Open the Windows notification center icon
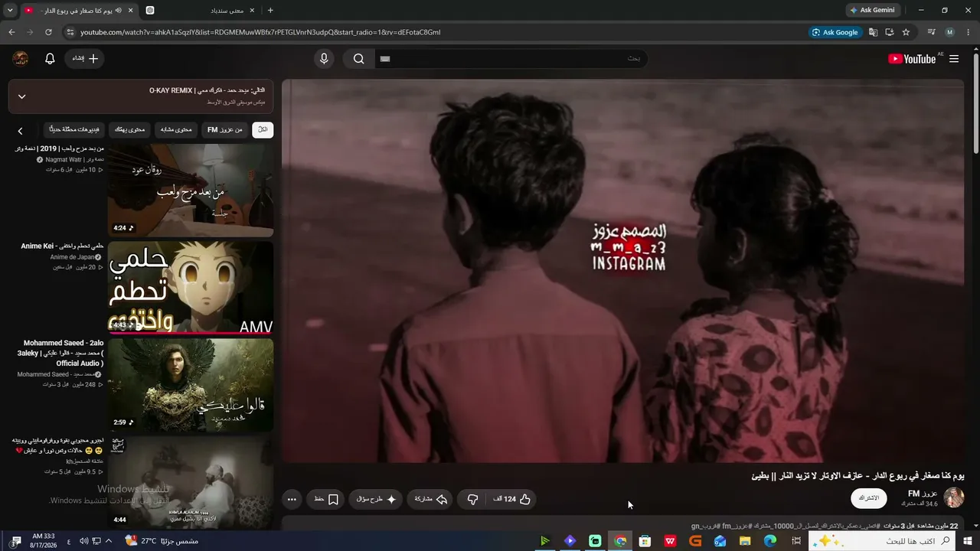Image resolution: width=980 pixels, height=551 pixels. tap(16, 541)
